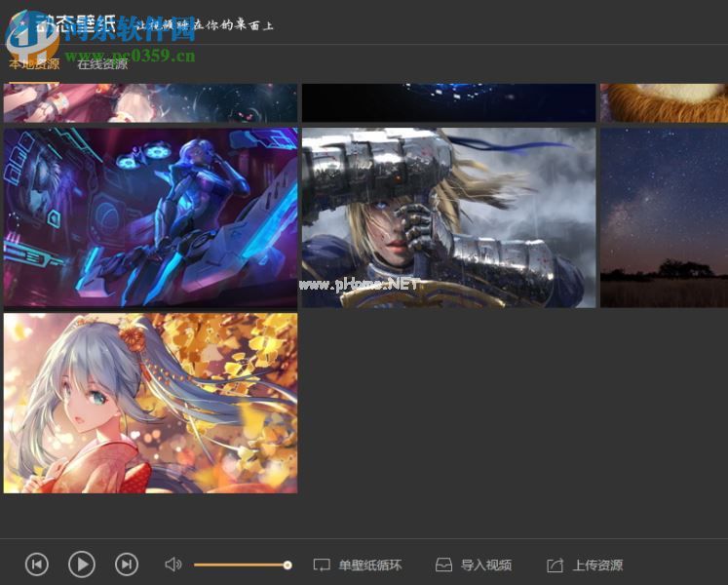The image size is (728, 585).
Task: Click the share icon beside 上传资源
Action: pos(555,565)
